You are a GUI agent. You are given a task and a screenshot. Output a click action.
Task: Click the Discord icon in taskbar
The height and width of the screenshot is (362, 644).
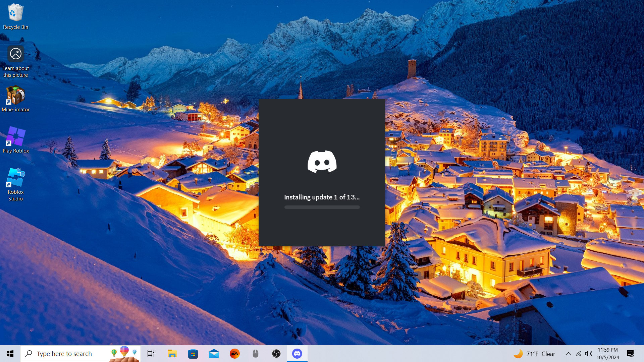297,354
